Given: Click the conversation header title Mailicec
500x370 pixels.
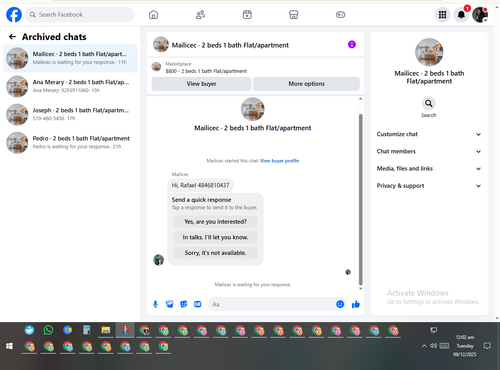Looking at the screenshot, I should click(230, 45).
